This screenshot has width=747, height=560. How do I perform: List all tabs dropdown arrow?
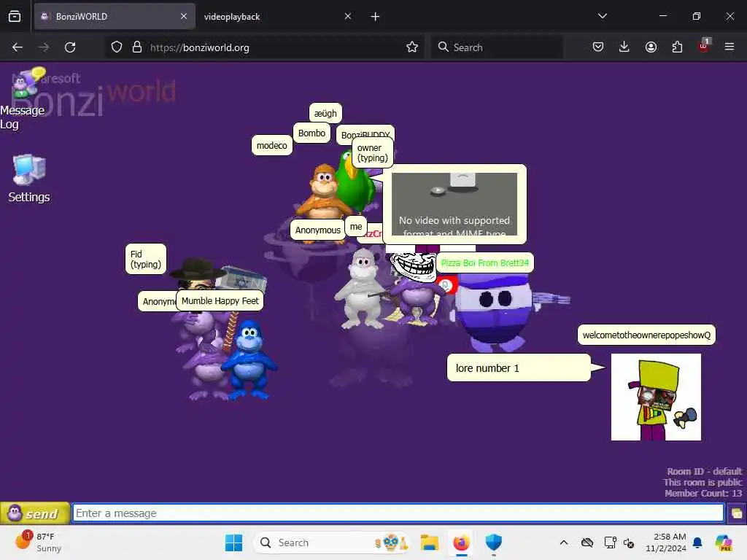602,16
